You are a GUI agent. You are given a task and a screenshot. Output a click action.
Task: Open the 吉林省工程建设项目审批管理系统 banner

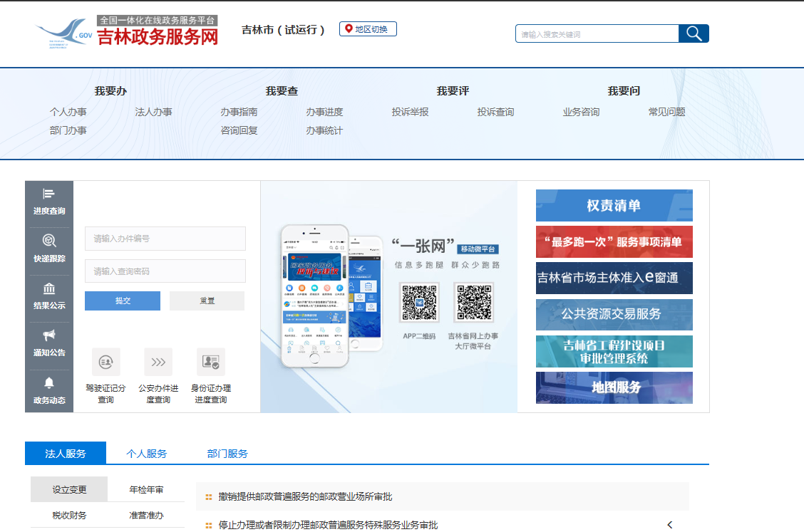coord(614,352)
